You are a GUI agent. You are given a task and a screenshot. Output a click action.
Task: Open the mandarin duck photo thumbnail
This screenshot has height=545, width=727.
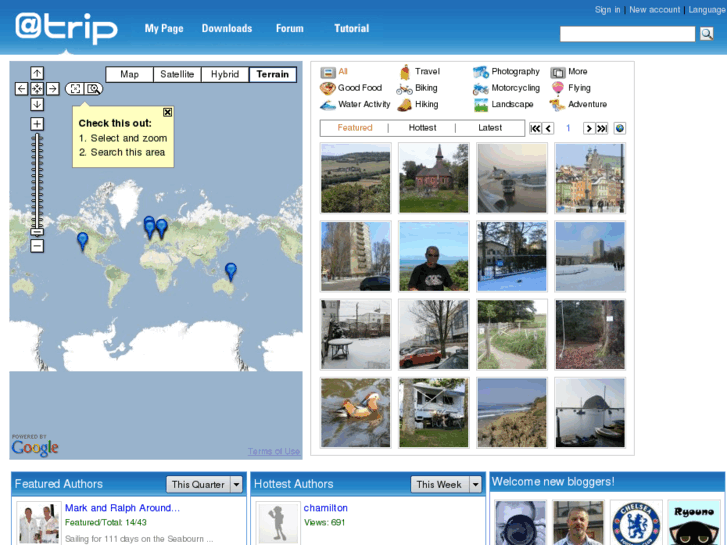[x=356, y=413]
